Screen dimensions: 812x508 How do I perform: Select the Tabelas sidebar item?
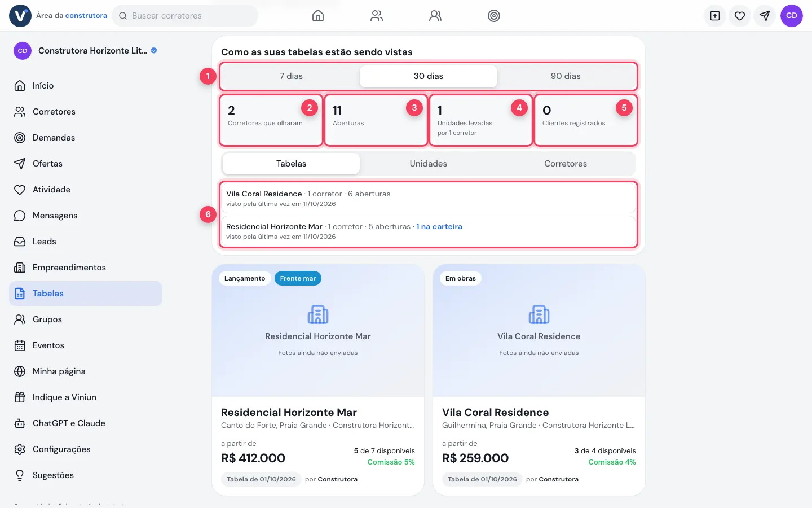tap(86, 294)
